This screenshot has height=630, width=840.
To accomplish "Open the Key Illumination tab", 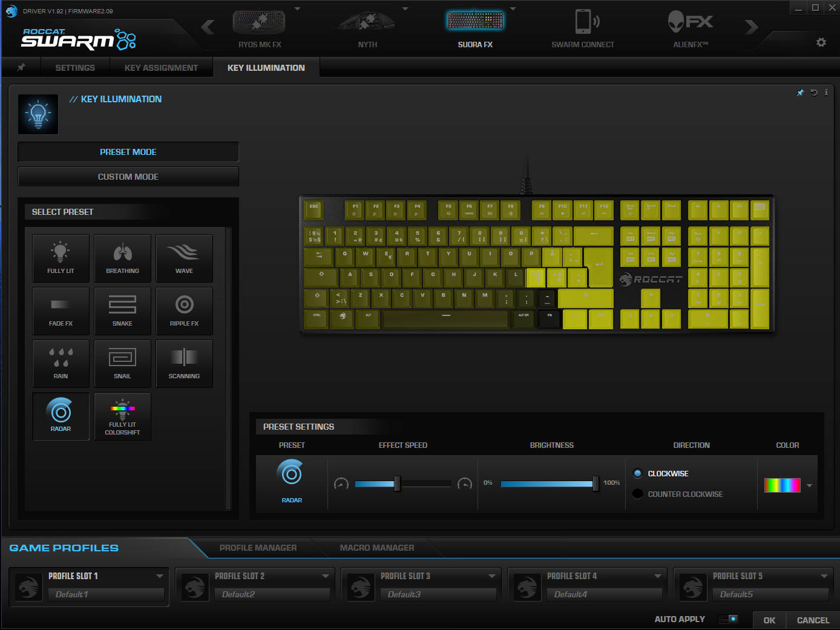I will (266, 67).
